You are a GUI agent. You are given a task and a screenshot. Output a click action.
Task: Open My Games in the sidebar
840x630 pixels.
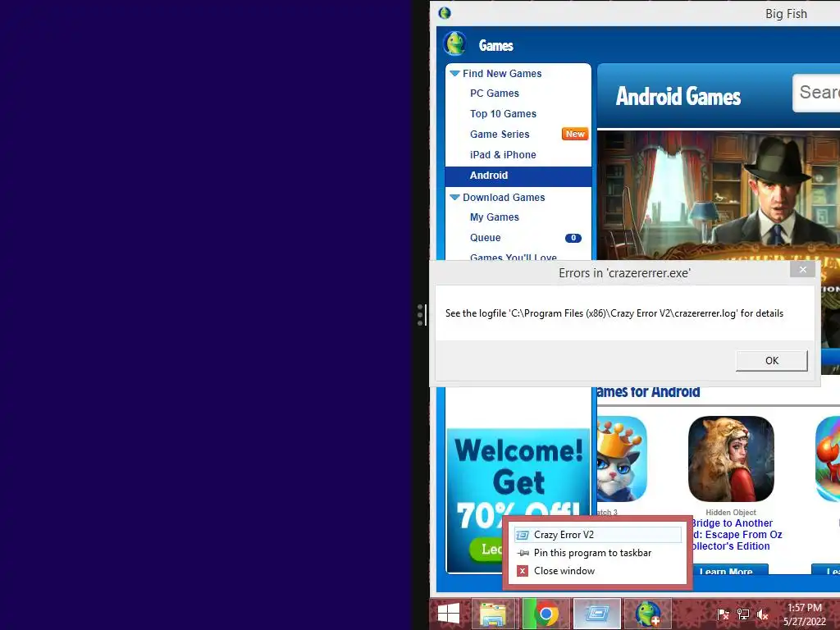click(x=494, y=217)
